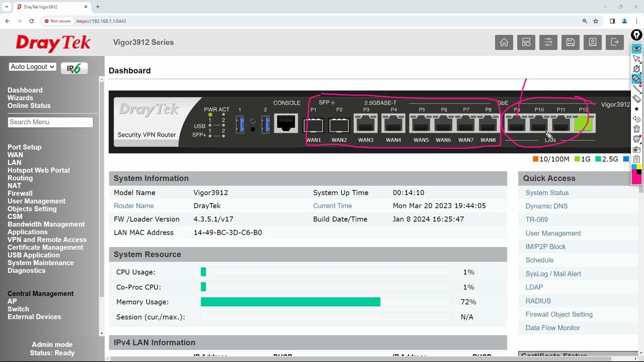Open the quick settings sliders icon
Image resolution: width=644 pixels, height=362 pixels.
(548, 42)
